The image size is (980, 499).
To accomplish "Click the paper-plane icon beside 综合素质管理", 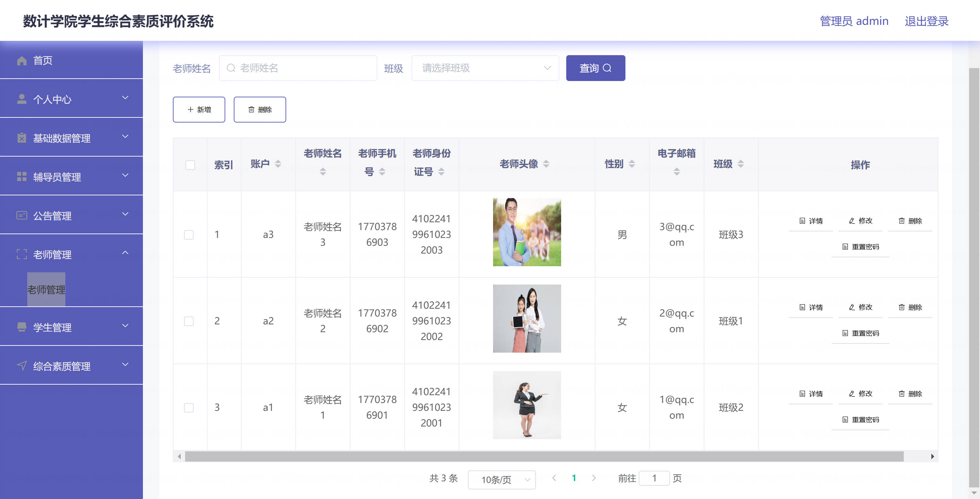I will [22, 366].
